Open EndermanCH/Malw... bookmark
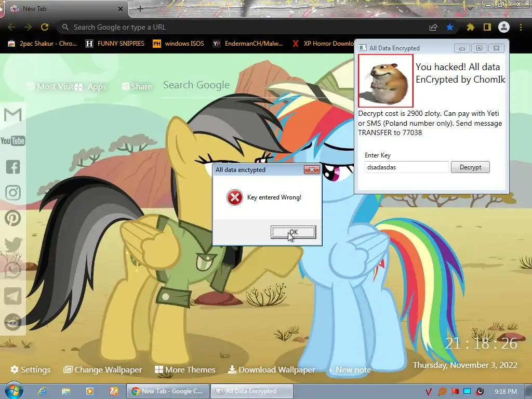 tap(248, 44)
